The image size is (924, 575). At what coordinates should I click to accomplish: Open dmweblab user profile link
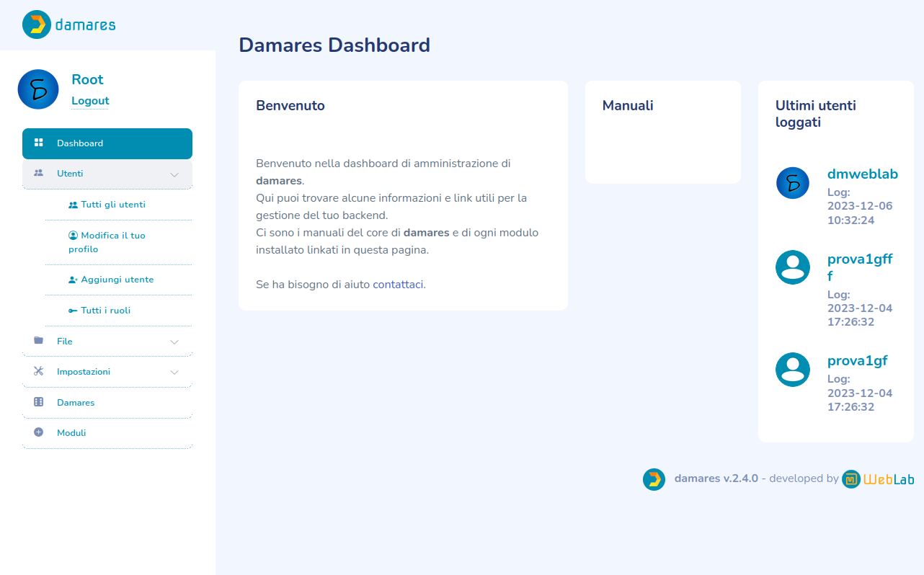click(x=862, y=174)
